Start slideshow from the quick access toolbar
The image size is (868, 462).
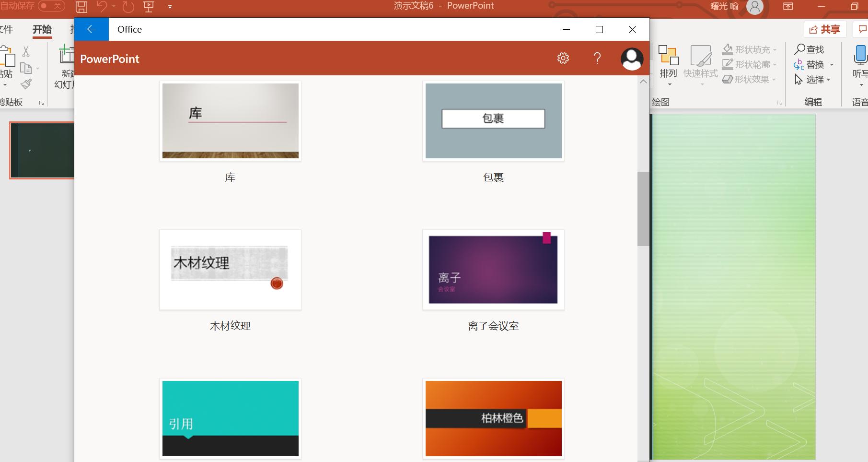point(149,7)
